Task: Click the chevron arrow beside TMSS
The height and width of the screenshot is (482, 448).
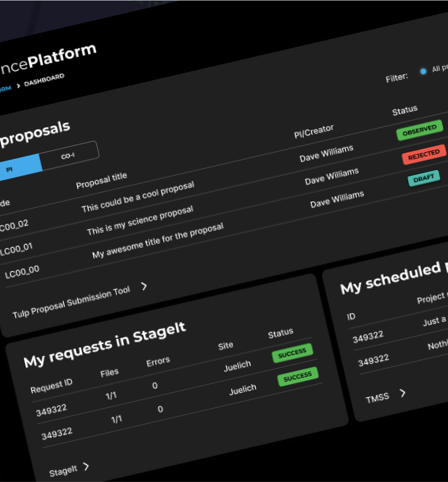Action: [402, 393]
